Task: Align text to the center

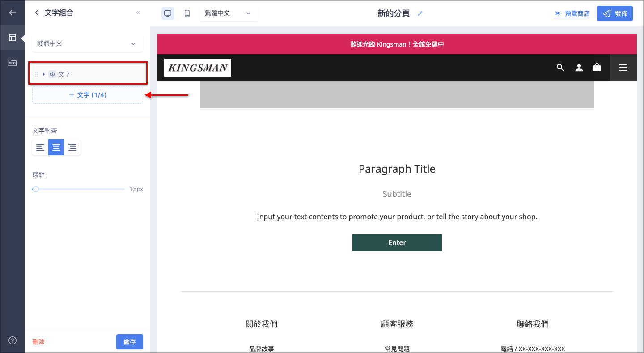Action: coord(56,147)
